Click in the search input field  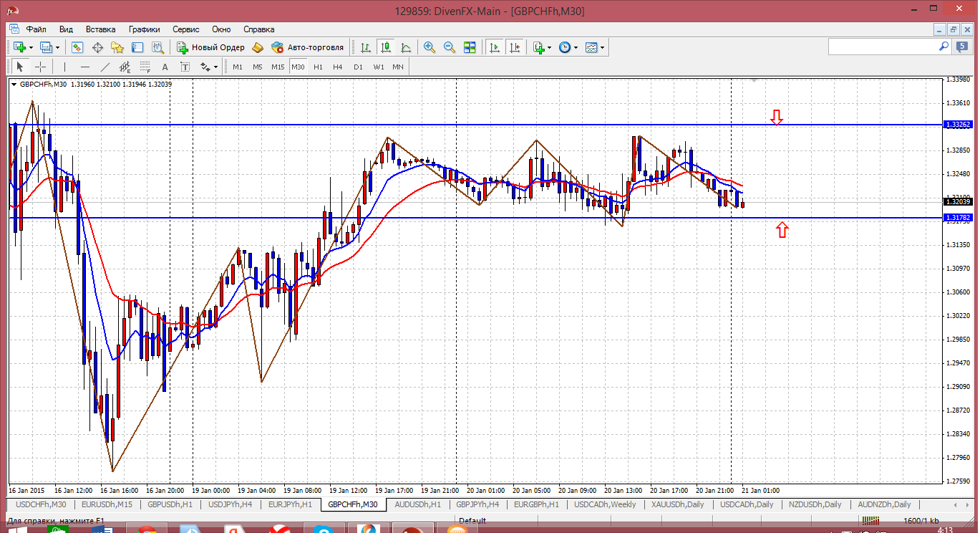pyautogui.click(x=882, y=47)
